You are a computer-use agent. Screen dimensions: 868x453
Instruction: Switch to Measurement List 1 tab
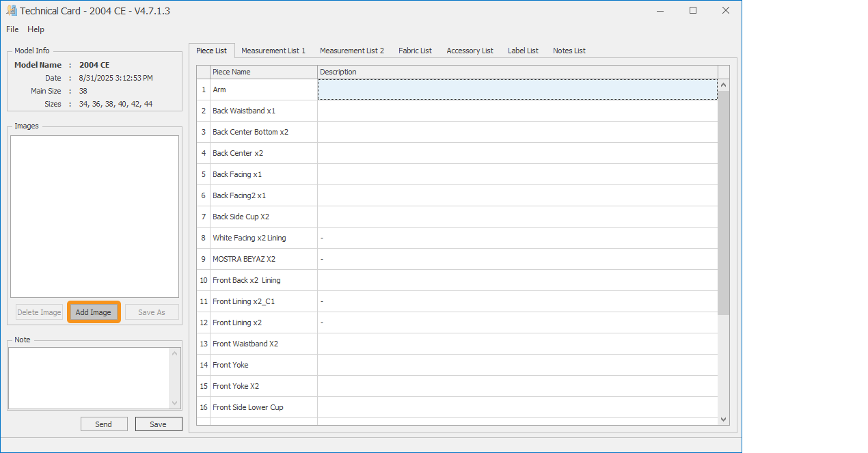click(273, 51)
